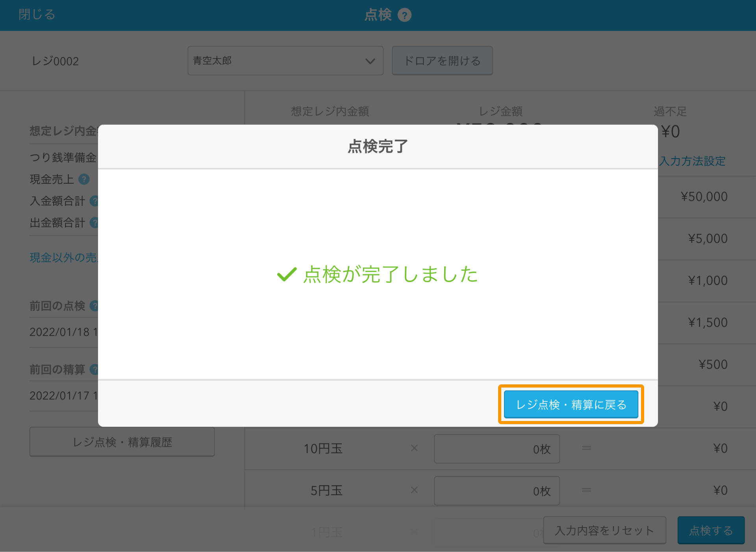Close the screen with 閉じる
This screenshot has height=552, width=756.
[37, 15]
